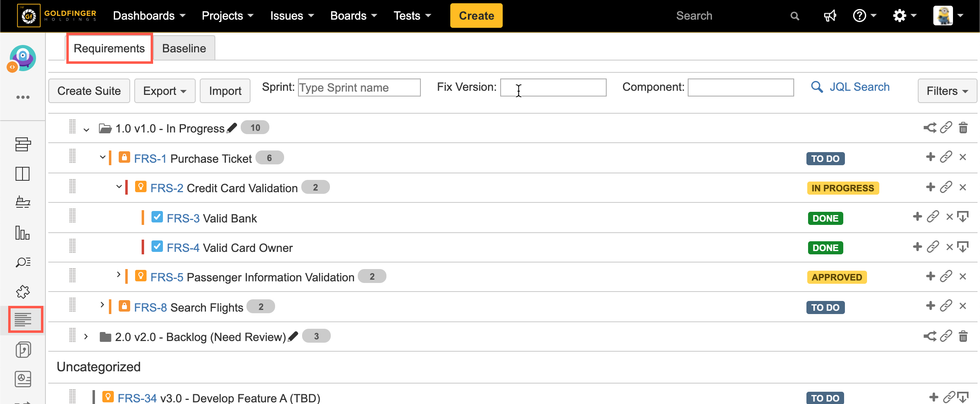The width and height of the screenshot is (980, 404).
Task: Click the Create Suite button
Action: (89, 91)
